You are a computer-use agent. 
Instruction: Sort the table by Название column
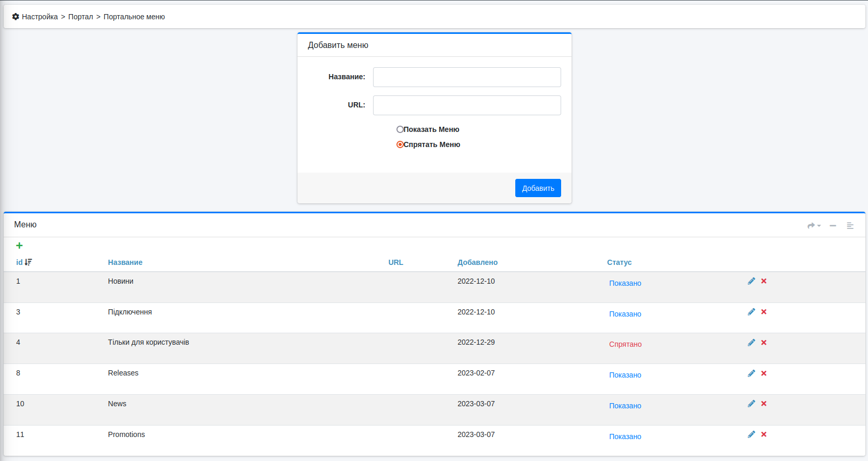[125, 262]
